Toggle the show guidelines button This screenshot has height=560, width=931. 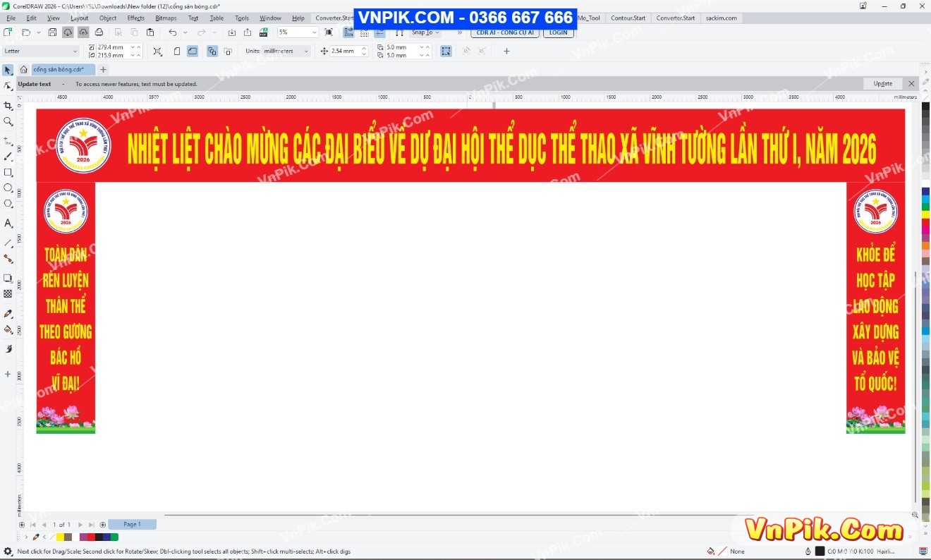pyautogui.click(x=379, y=32)
